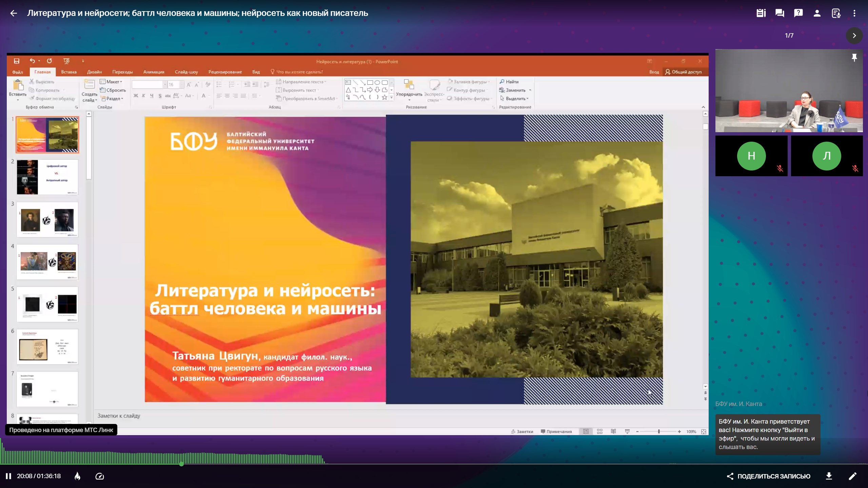Switch to slide sorter view icon
The width and height of the screenshot is (868, 488).
pyautogui.click(x=599, y=431)
